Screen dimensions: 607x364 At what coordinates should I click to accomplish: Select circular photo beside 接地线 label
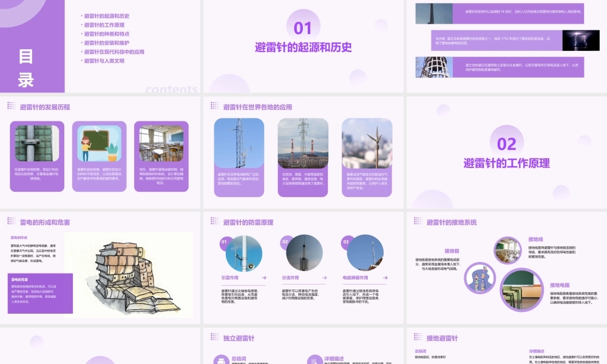click(508, 251)
